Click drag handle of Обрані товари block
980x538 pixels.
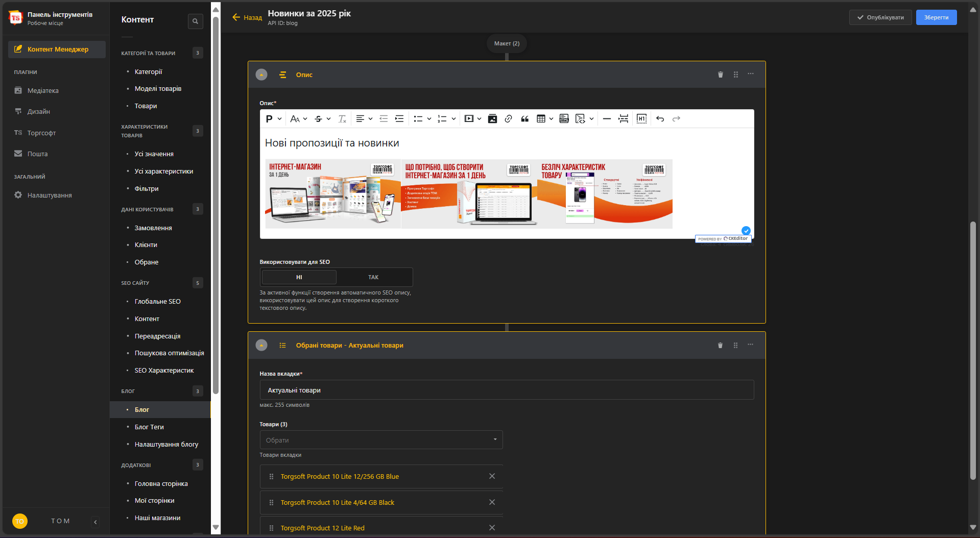click(736, 346)
